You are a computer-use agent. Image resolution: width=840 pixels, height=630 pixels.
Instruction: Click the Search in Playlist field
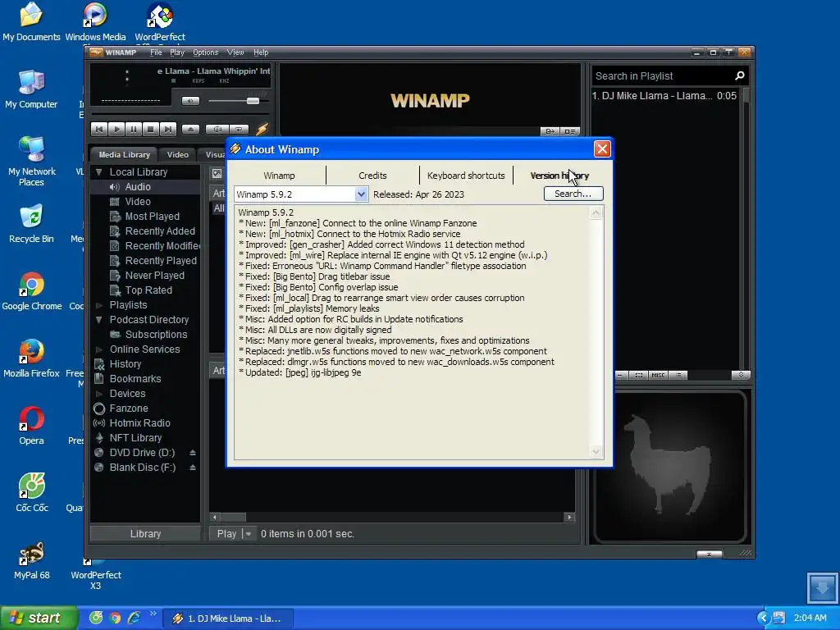point(662,76)
